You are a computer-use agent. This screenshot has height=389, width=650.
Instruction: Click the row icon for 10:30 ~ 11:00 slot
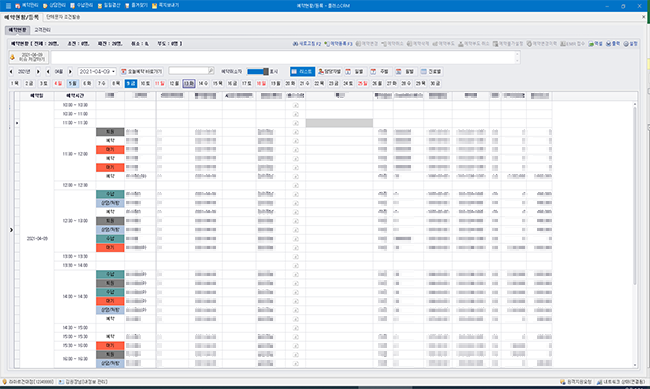296,114
